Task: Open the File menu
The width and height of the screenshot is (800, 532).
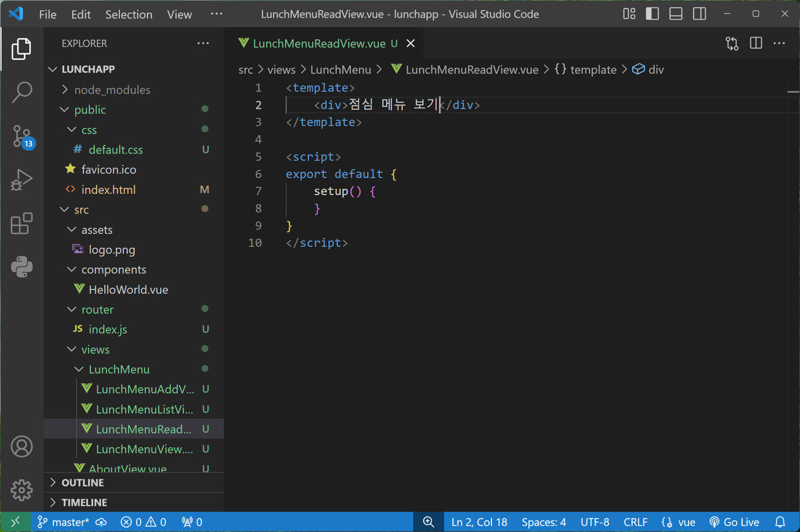Action: pos(47,14)
